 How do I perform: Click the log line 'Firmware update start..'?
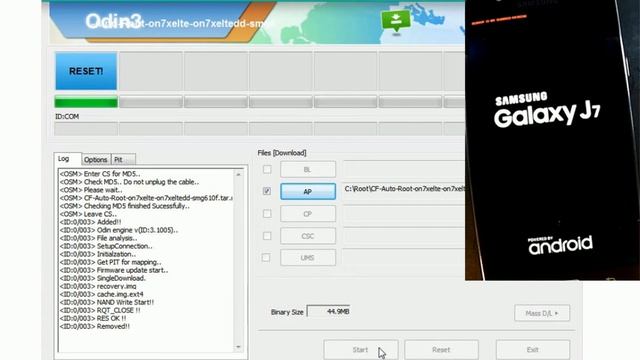tap(114, 270)
